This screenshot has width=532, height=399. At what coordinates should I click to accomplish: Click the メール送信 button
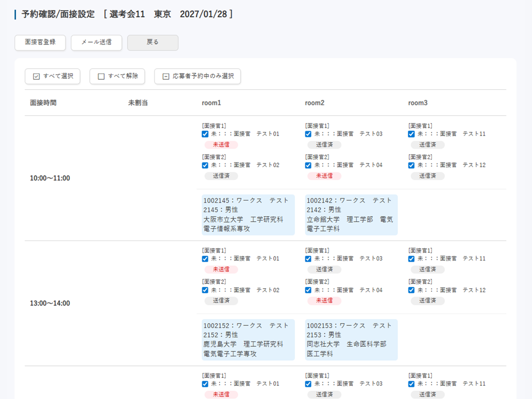pyautogui.click(x=96, y=43)
